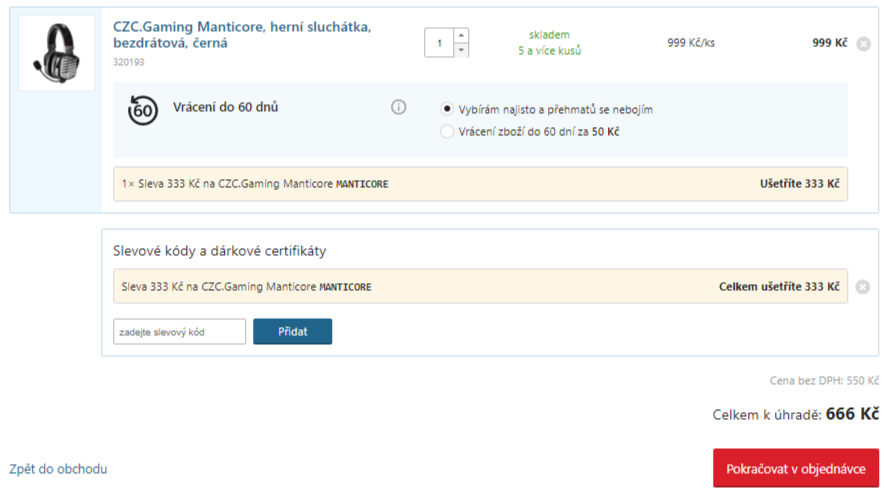Click the info icon beside Vrácení do 60 dnů
Image resolution: width=885 pixels, height=494 pixels.
[398, 107]
